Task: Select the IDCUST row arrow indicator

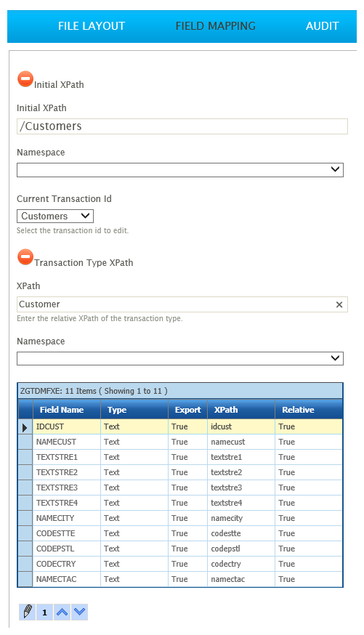Action: pyautogui.click(x=25, y=426)
